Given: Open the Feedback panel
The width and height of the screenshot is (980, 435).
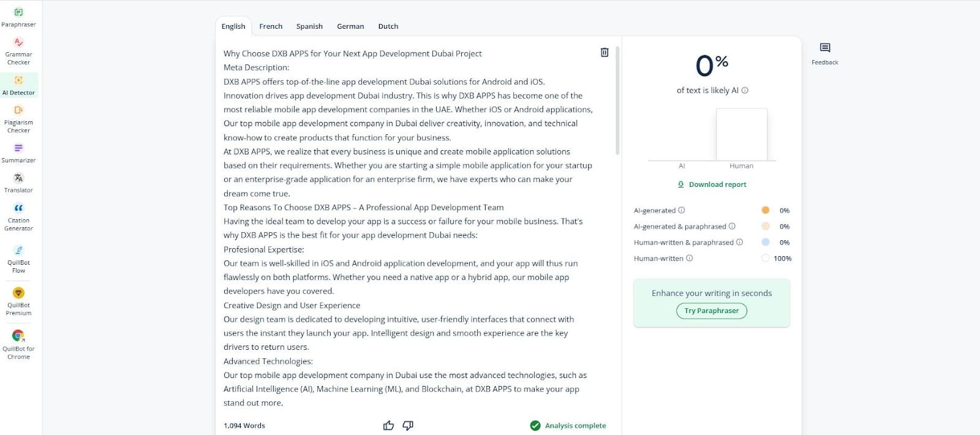Looking at the screenshot, I should point(824,53).
